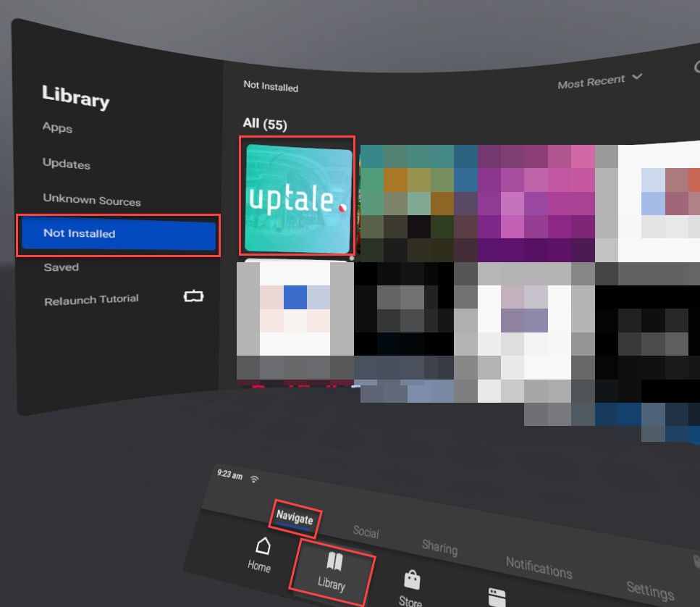This screenshot has height=607, width=700.
Task: Open Library from the bottom navigation bar
Action: [x=332, y=572]
